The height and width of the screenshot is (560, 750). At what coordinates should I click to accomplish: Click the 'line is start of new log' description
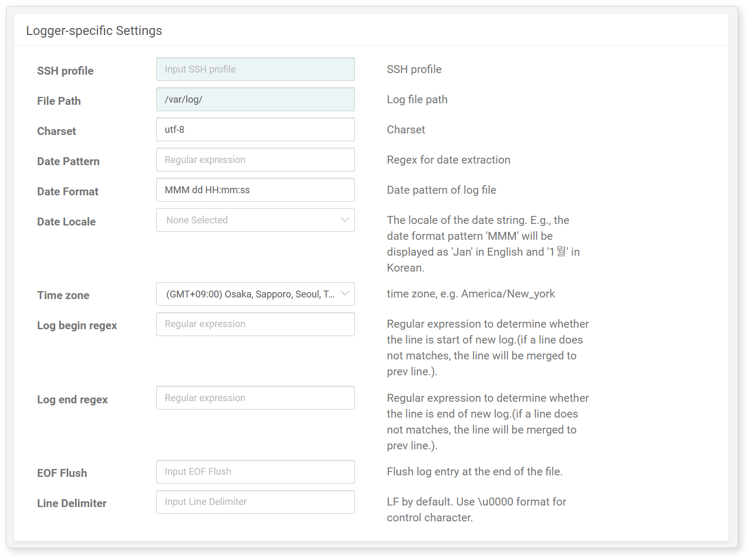[488, 348]
